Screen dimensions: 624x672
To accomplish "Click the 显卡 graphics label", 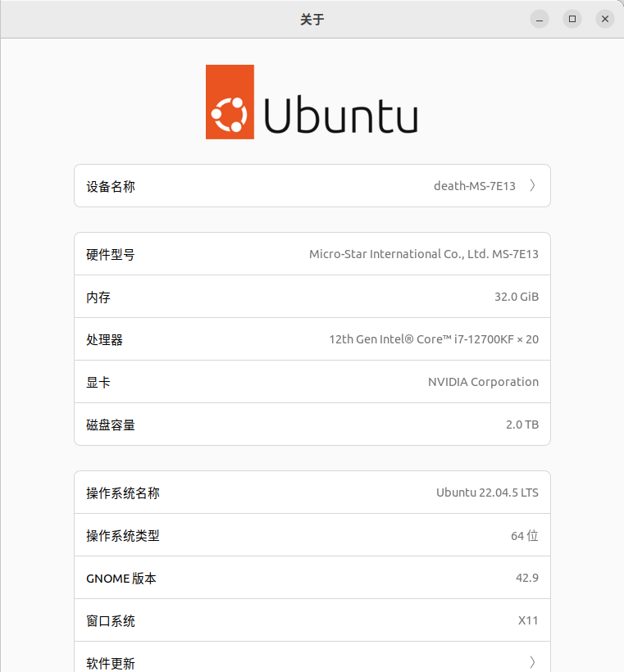I will (x=98, y=382).
